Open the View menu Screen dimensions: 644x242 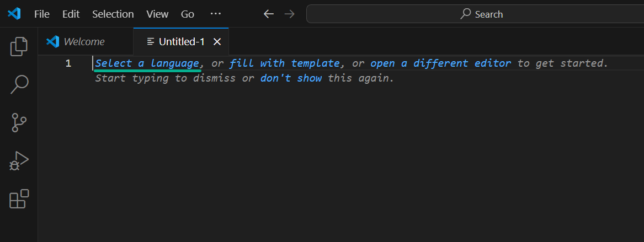point(157,14)
